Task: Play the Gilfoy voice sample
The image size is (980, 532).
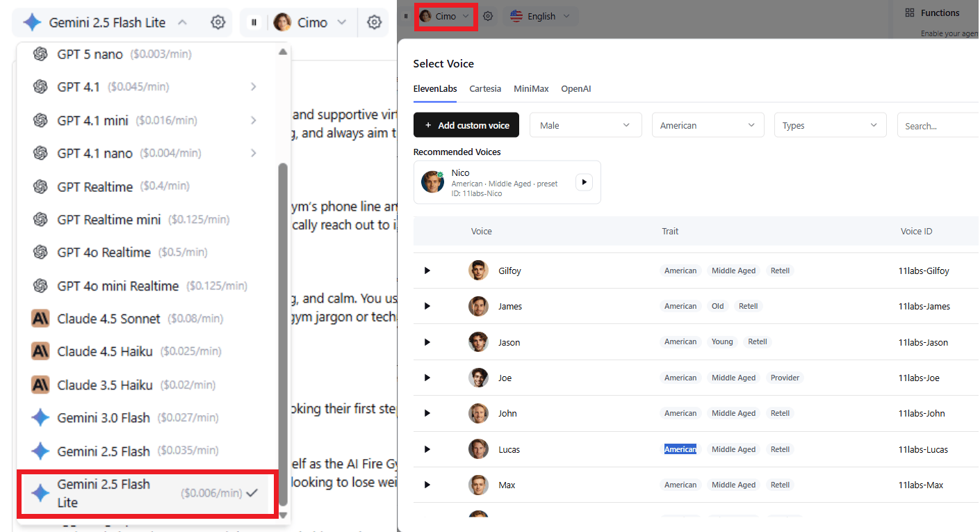Action: point(427,271)
